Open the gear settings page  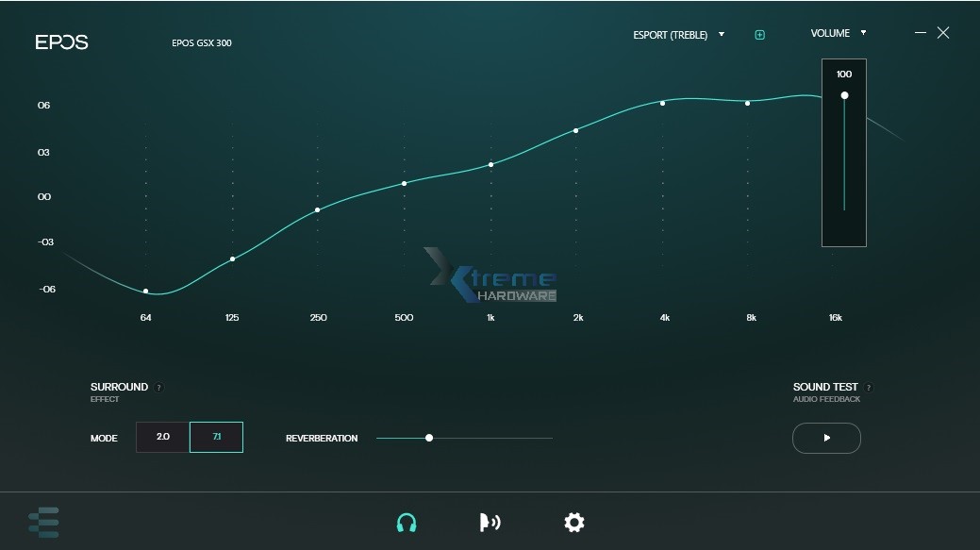[x=573, y=522]
